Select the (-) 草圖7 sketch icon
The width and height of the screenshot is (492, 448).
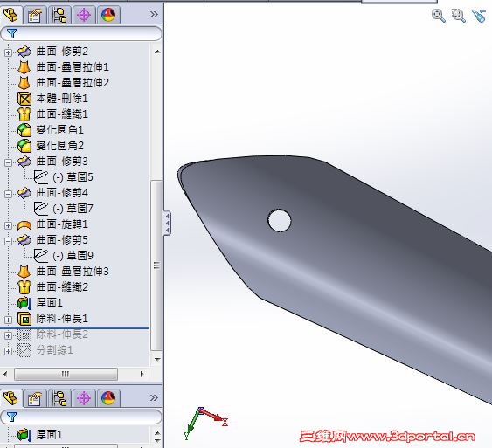pyautogui.click(x=41, y=208)
